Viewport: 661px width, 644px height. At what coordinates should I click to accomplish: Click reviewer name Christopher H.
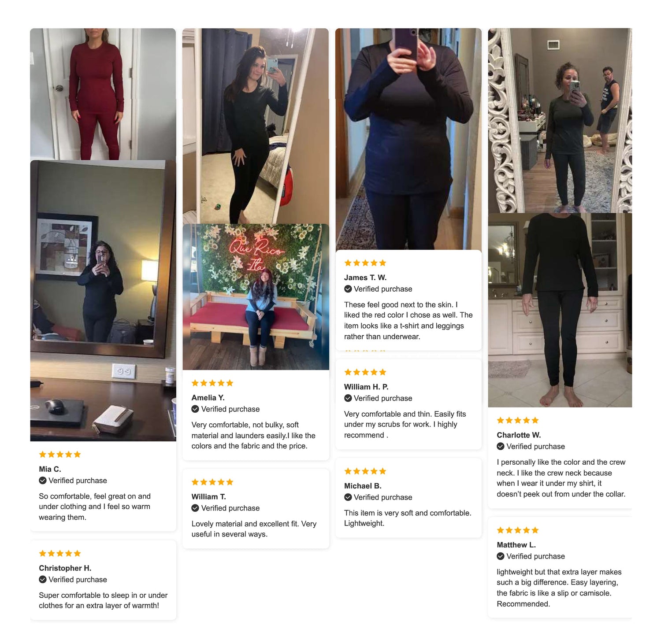pos(65,568)
